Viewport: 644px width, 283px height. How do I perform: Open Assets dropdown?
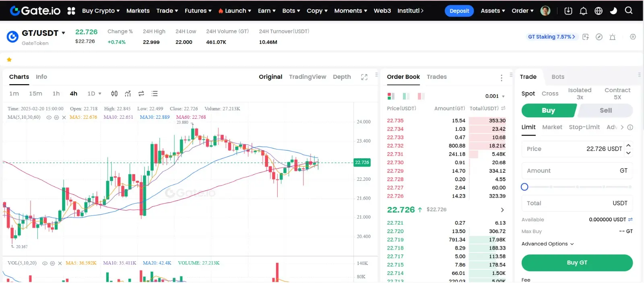(493, 11)
